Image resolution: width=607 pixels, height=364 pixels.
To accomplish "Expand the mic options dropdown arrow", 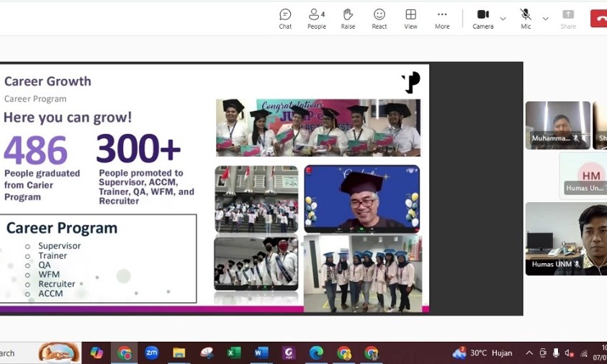I will [545, 19].
